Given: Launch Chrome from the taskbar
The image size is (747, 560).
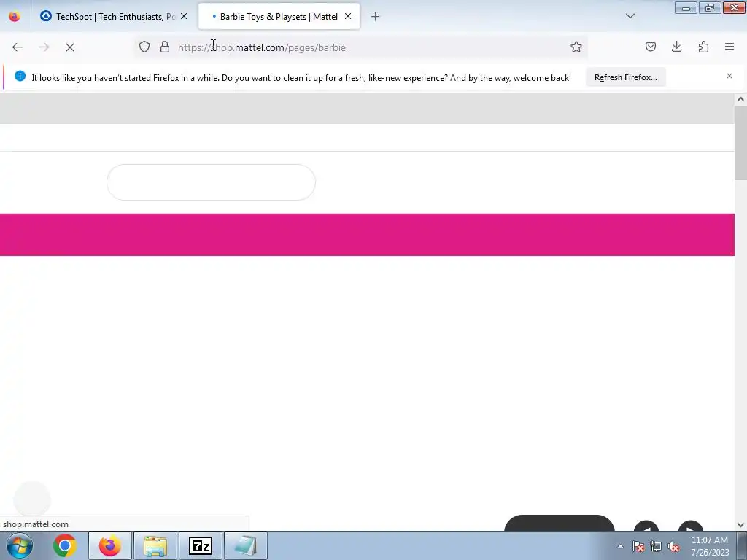Looking at the screenshot, I should (65, 545).
